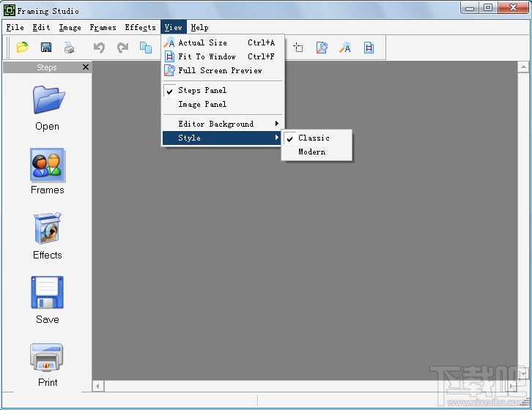
Task: Select the Effects step in Steps panel
Action: click(48, 236)
